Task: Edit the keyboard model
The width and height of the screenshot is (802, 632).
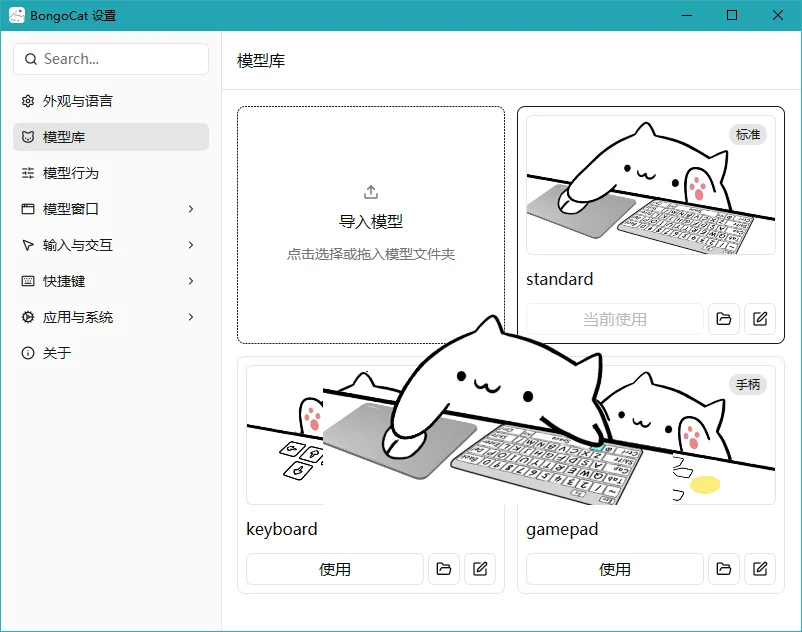Action: [480, 569]
